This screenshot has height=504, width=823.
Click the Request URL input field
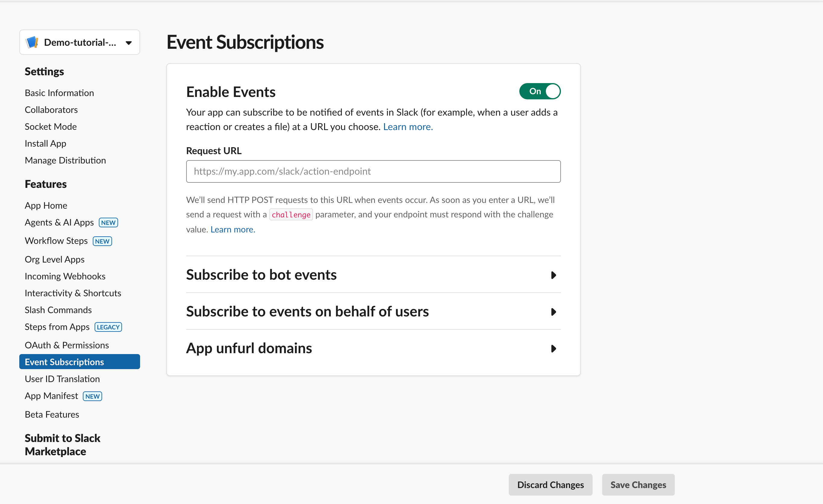click(373, 171)
